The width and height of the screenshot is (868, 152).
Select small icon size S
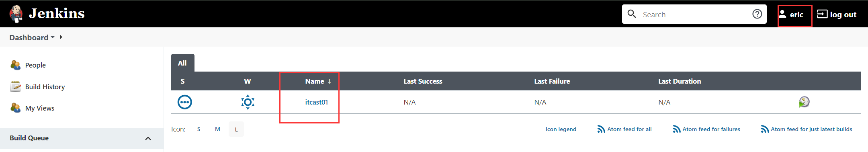click(199, 129)
